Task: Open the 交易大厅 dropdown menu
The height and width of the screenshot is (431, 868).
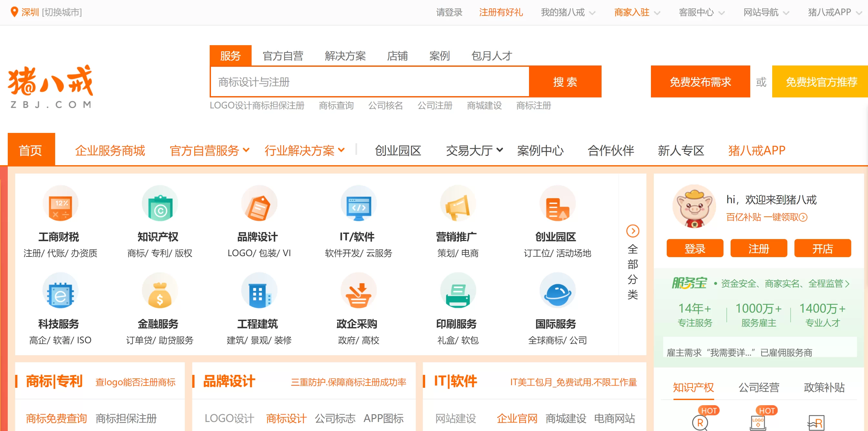Action: click(474, 150)
